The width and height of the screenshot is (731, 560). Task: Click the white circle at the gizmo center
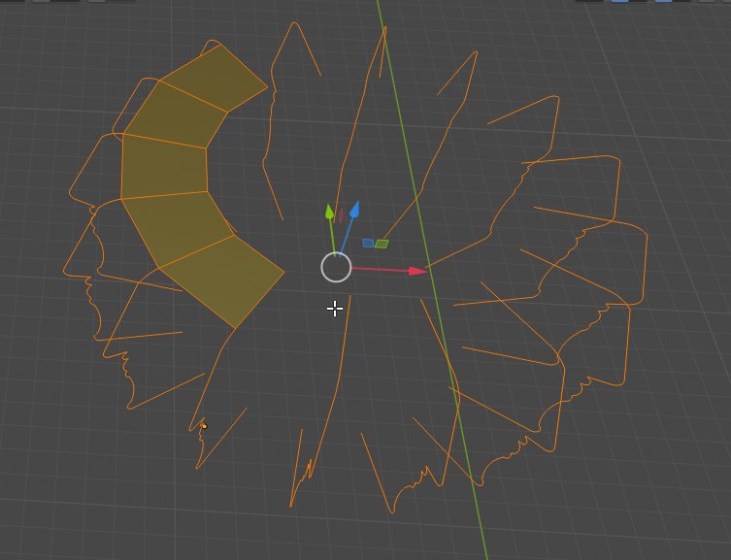click(336, 268)
